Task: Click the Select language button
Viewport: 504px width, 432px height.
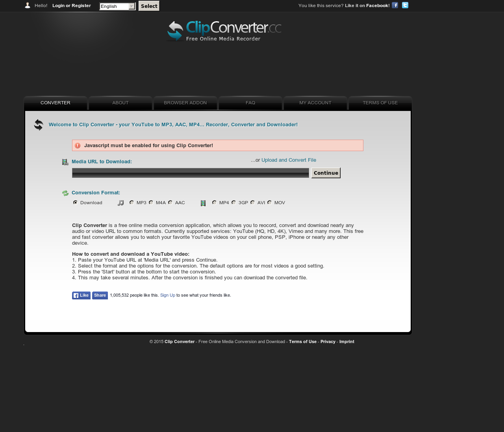Action: [x=149, y=6]
